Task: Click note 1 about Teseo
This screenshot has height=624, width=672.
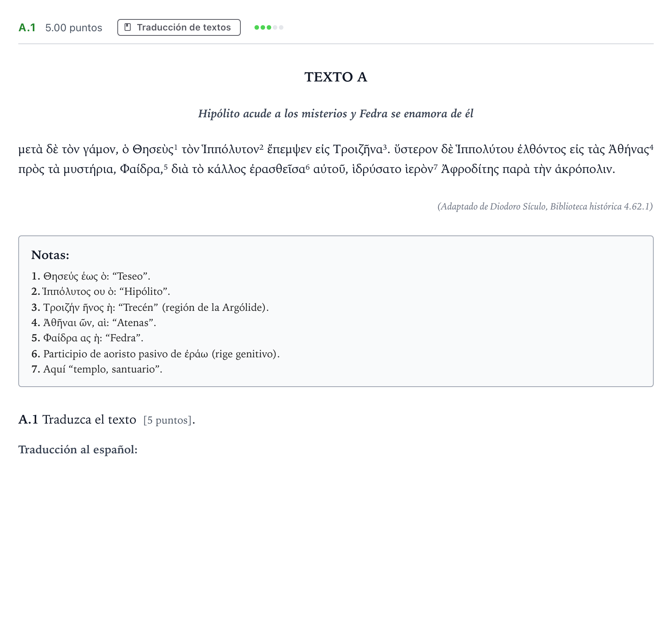Action: 91,276
